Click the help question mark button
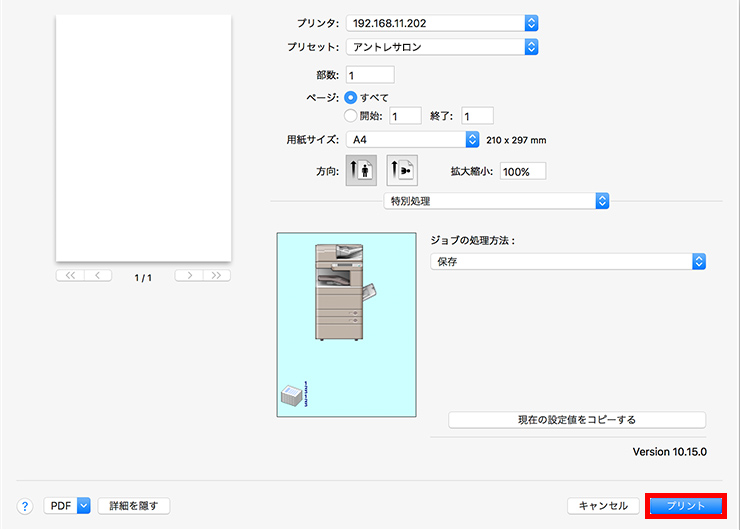The image size is (740, 530). click(25, 506)
